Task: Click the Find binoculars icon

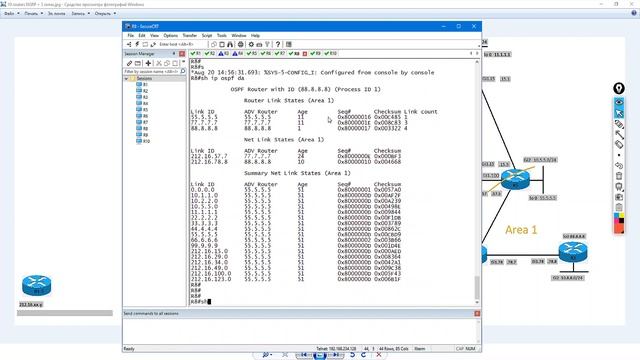Action: tap(230, 44)
